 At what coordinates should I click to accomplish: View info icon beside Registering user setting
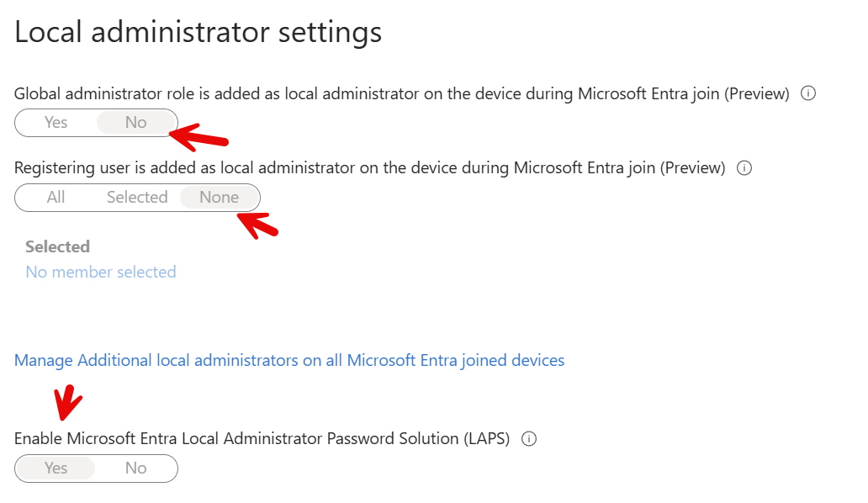[x=744, y=168]
